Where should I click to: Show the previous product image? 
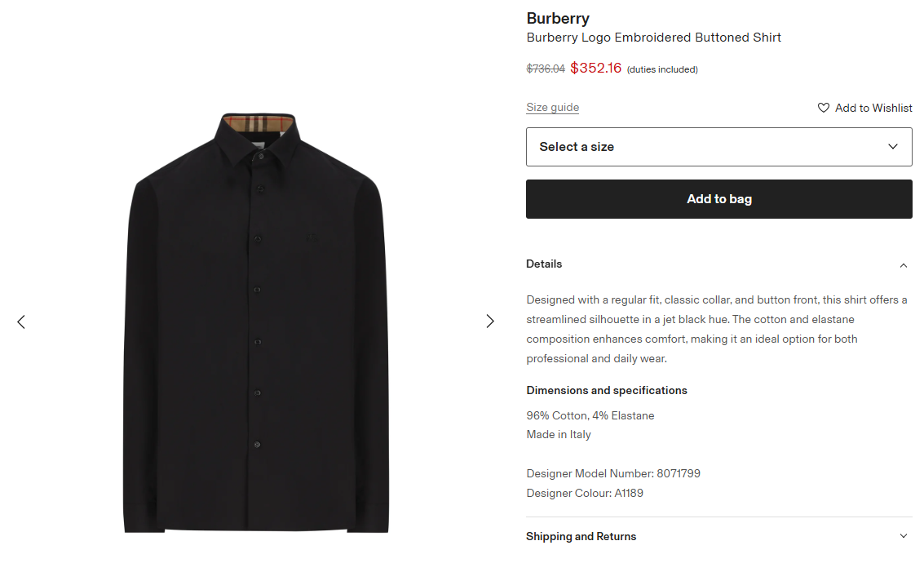click(21, 321)
